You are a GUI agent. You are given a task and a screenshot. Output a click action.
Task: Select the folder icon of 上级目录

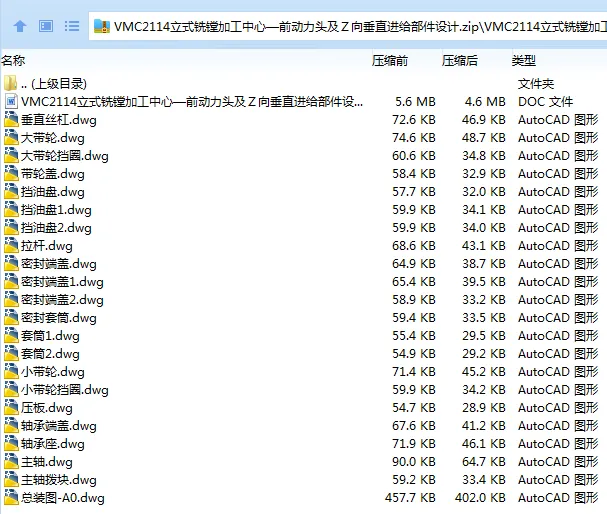coord(11,84)
